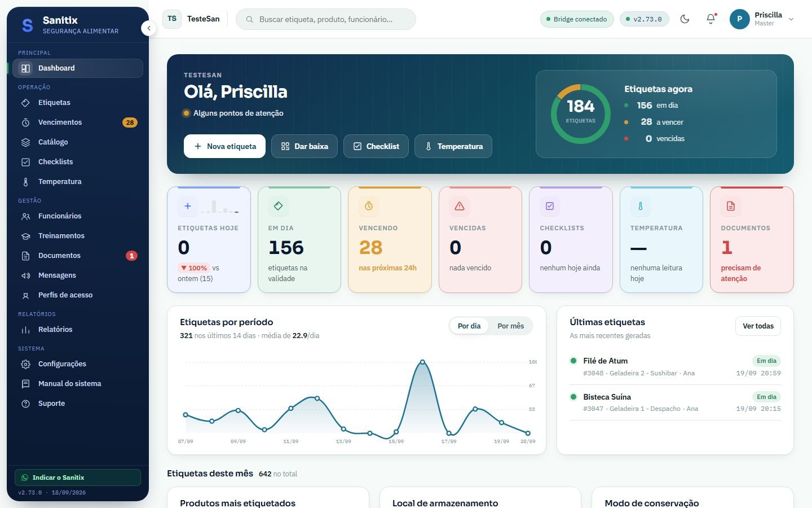The image size is (812, 508).
Task: Open Suporte help icon in sidebar
Action: (25, 404)
